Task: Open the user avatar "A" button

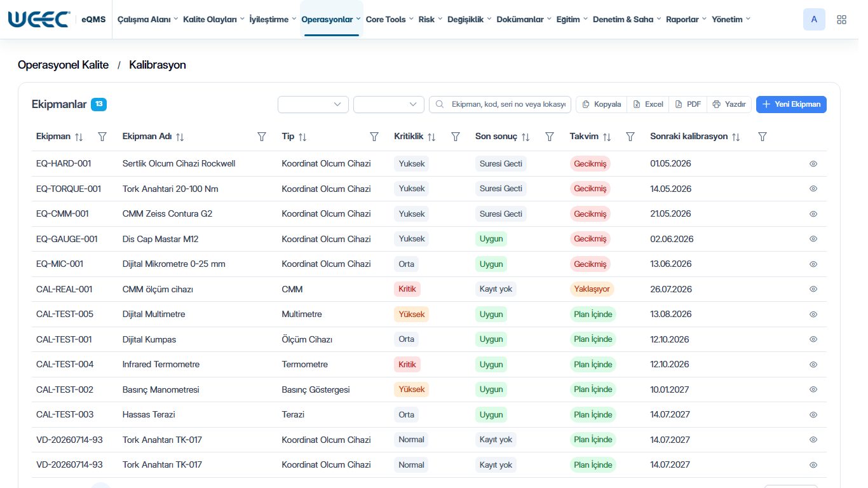Action: pyautogui.click(x=814, y=20)
